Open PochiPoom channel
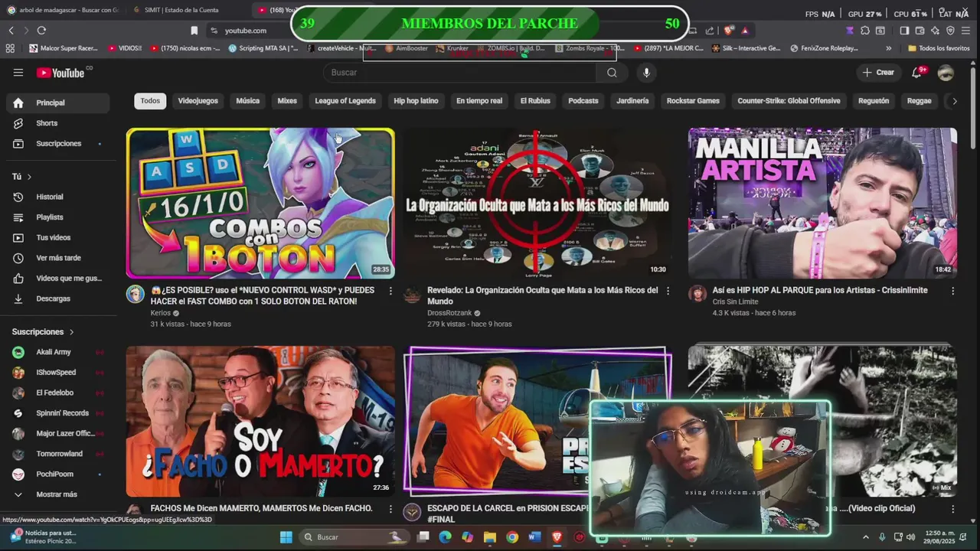This screenshot has width=980, height=551. coord(57,474)
